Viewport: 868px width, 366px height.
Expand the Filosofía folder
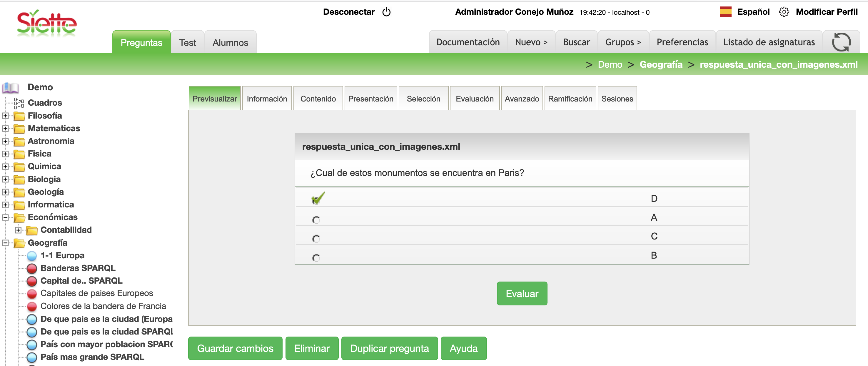[5, 116]
